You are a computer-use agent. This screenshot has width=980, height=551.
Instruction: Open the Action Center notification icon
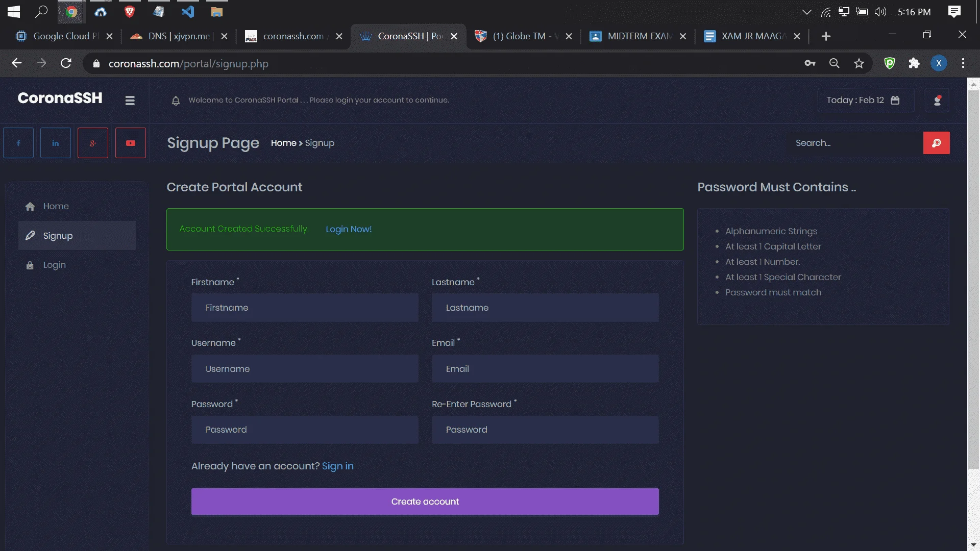tap(954, 11)
